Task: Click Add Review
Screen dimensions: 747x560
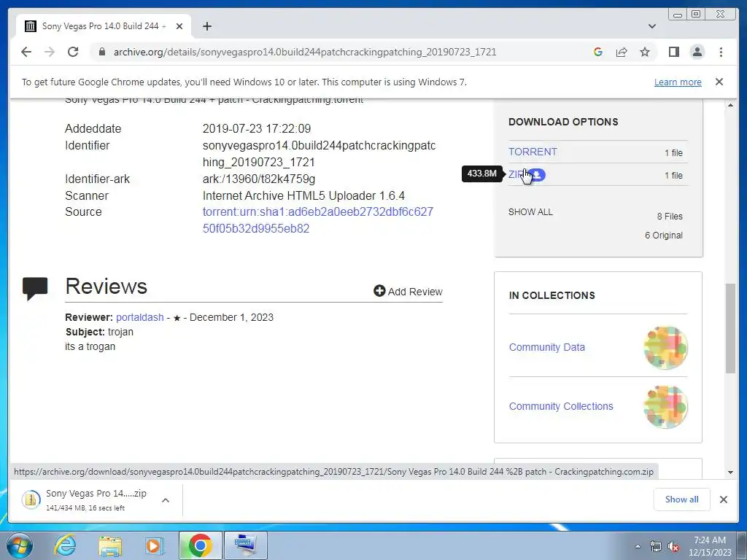Action: [x=408, y=292]
